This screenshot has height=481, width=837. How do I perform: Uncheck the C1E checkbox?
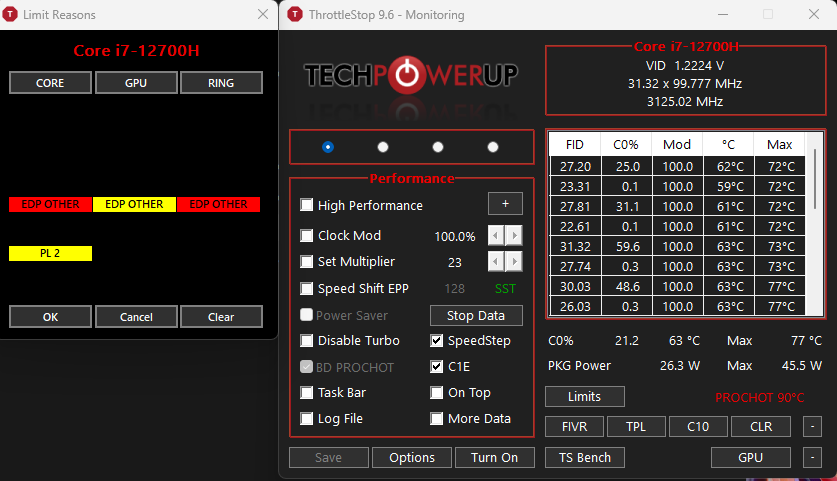[437, 367]
